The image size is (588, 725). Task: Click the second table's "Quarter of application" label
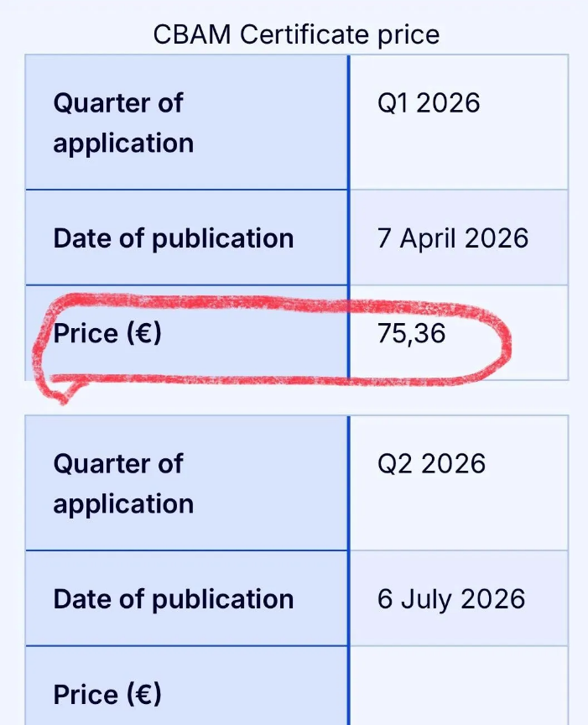click(123, 483)
